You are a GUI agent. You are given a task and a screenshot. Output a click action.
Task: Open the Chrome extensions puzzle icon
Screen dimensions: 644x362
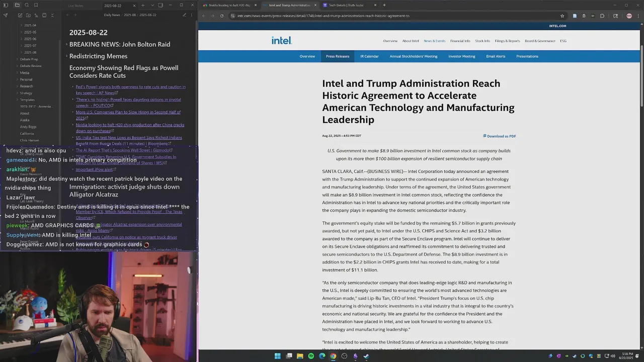pos(602,16)
